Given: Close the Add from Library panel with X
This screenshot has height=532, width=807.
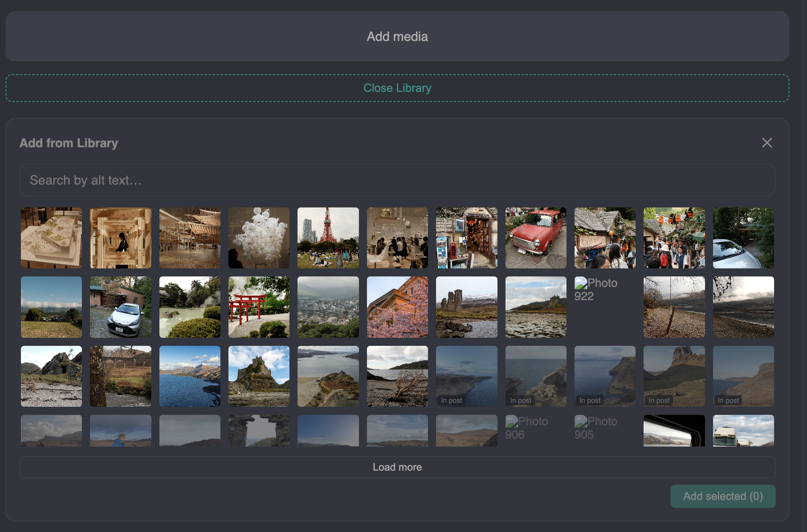Looking at the screenshot, I should pos(766,143).
